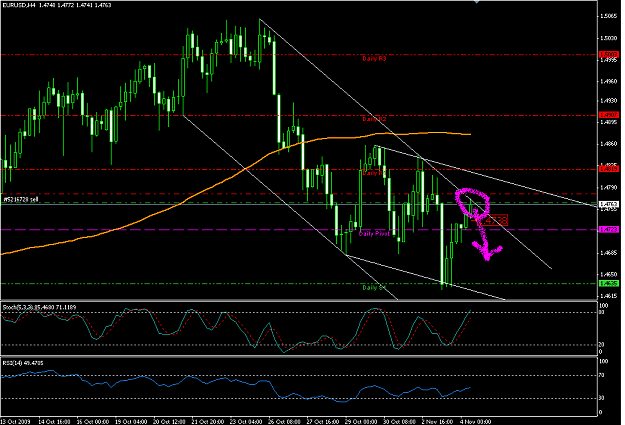Select the '#5216728 sell' order label
The width and height of the screenshot is (625, 425).
click(x=21, y=199)
